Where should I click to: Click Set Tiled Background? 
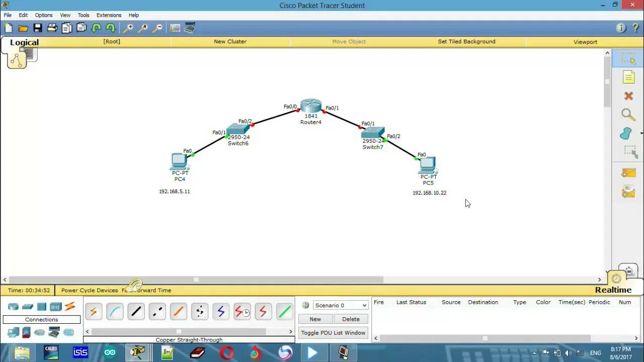[x=466, y=42]
